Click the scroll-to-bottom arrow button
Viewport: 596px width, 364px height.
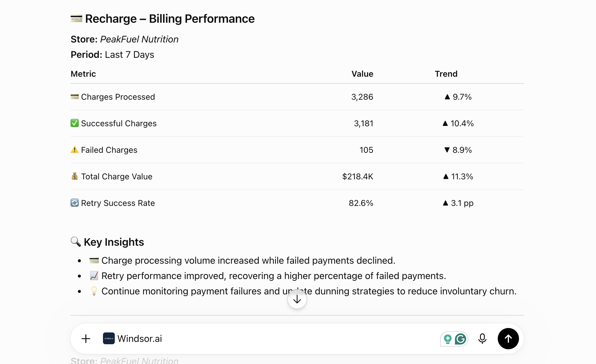tap(297, 299)
